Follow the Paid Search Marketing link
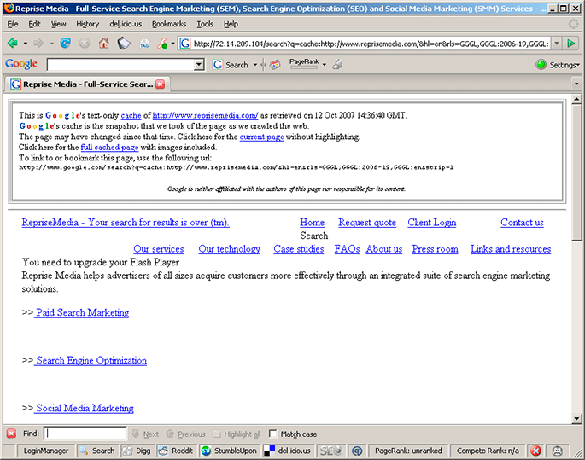The width and height of the screenshot is (585, 460). tap(81, 312)
